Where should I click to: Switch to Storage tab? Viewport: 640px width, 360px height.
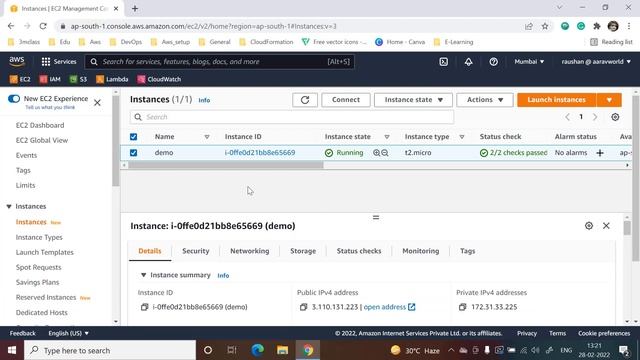click(303, 251)
